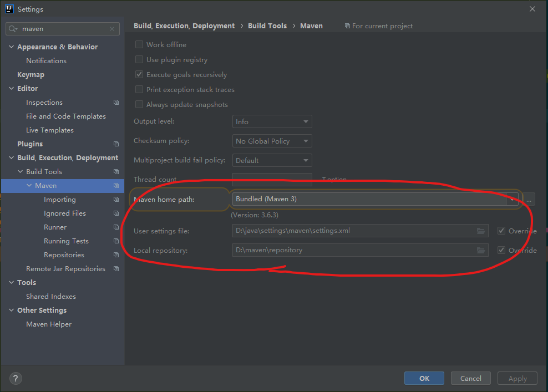
Task: Click the Cancel button
Action: (471, 378)
